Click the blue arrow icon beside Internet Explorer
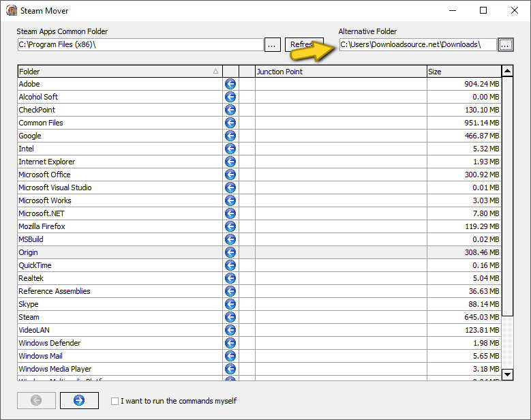531x420 pixels. pos(230,162)
